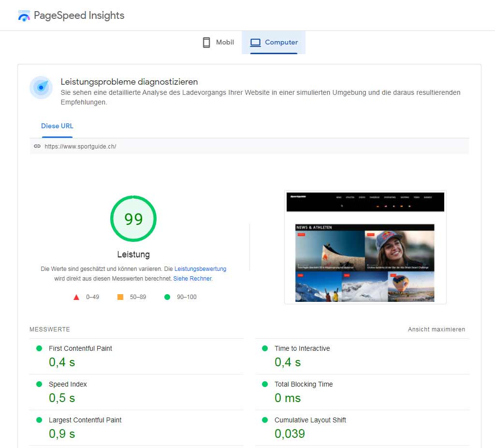Click Ansicht maximieren to expand metrics

click(437, 329)
